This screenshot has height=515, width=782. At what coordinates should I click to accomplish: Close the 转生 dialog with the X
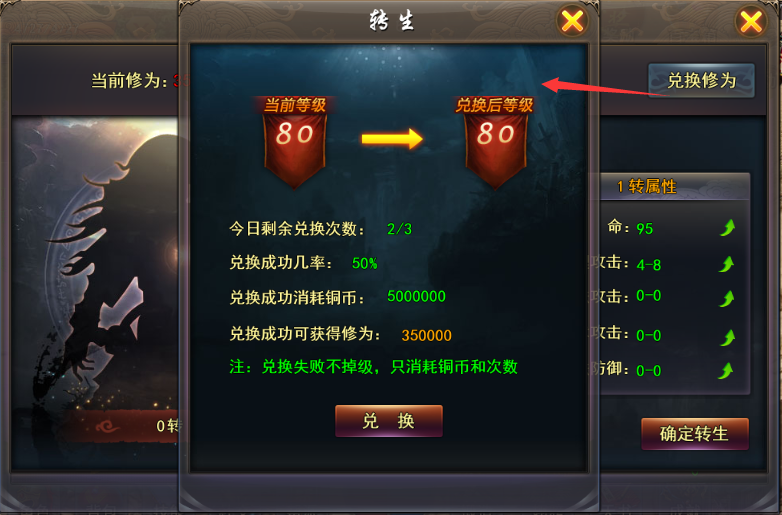[x=572, y=21]
